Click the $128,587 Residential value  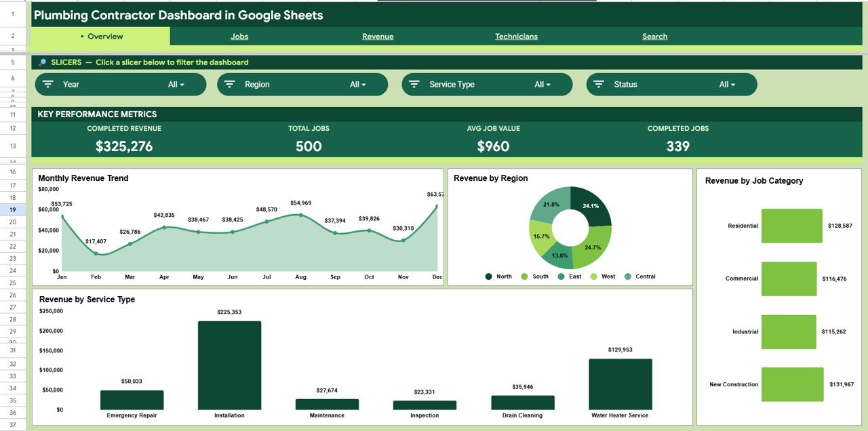(840, 226)
